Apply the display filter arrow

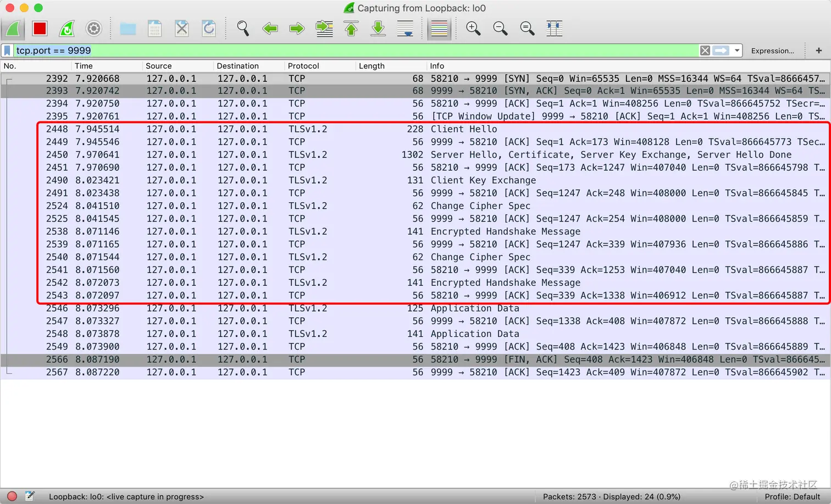coord(721,51)
